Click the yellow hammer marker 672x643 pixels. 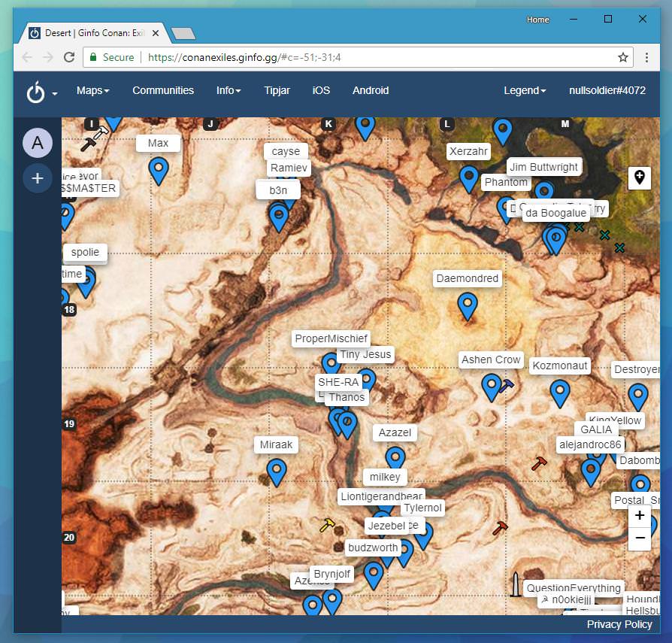[326, 525]
